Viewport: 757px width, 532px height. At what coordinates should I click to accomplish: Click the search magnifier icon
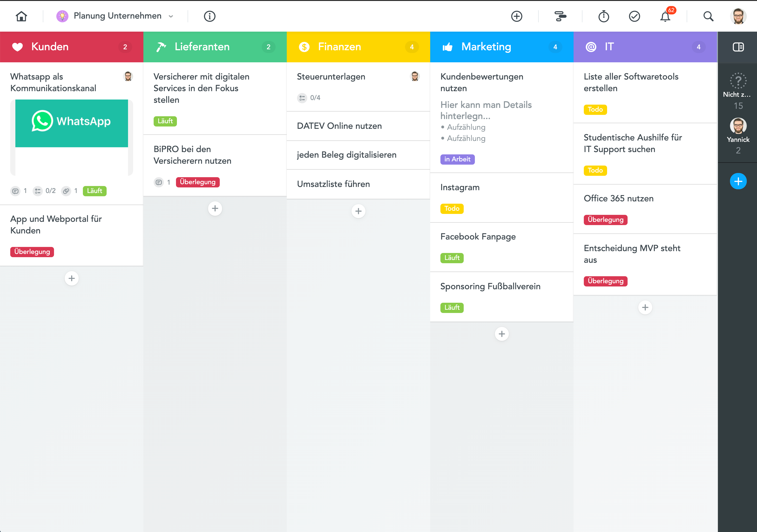pyautogui.click(x=708, y=16)
